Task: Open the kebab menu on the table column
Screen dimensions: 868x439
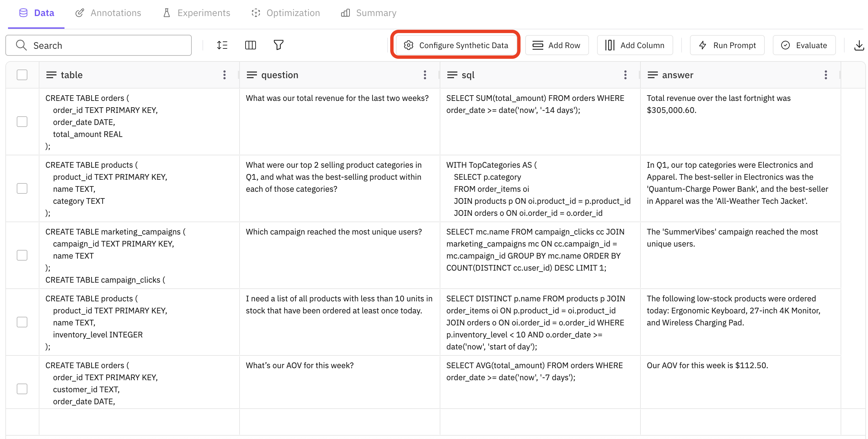Action: click(225, 75)
